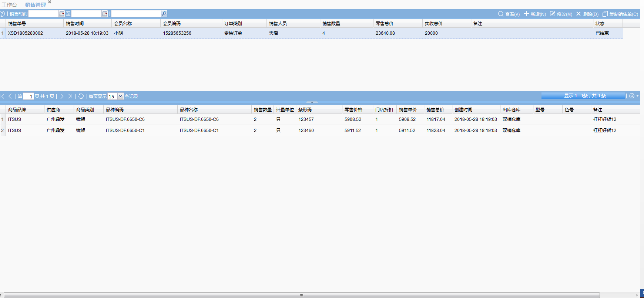This screenshot has height=298, width=644.
Task: Switch to the 工作台 tab
Action: [x=9, y=5]
